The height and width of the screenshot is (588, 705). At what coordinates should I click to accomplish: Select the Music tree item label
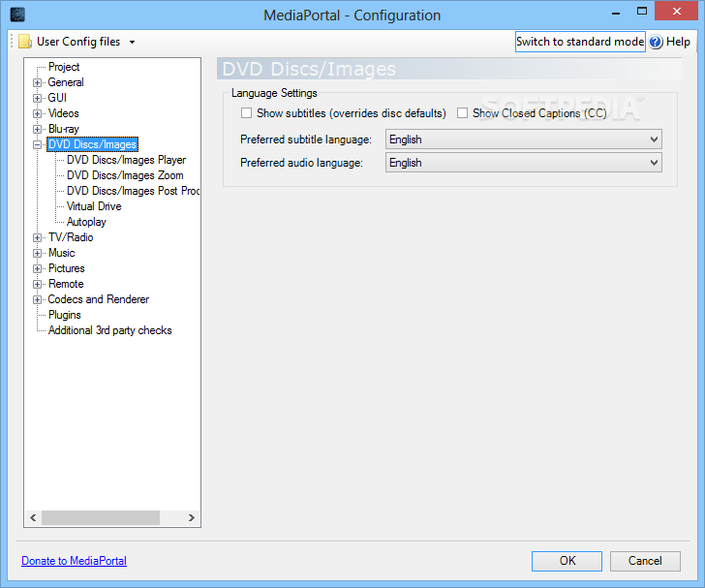[62, 253]
